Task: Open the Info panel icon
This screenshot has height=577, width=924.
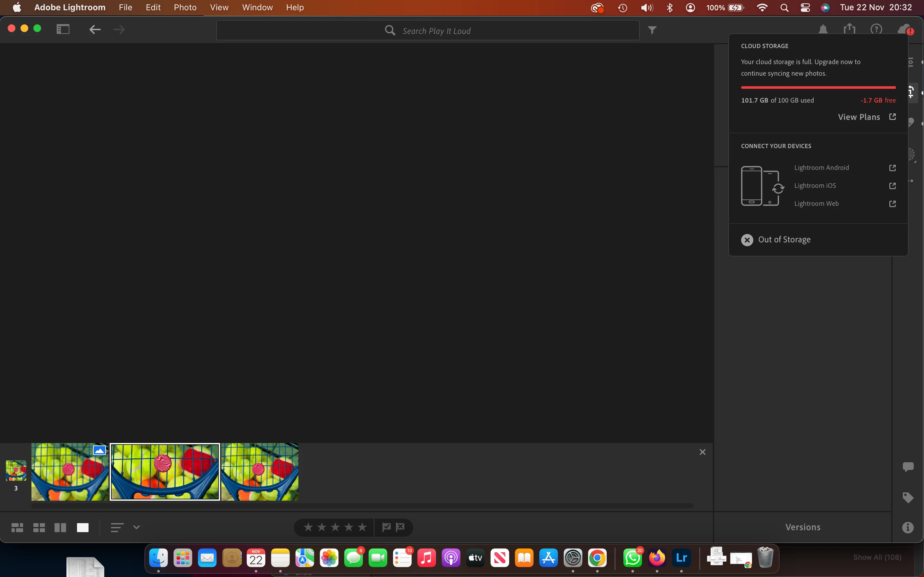Action: [x=908, y=527]
